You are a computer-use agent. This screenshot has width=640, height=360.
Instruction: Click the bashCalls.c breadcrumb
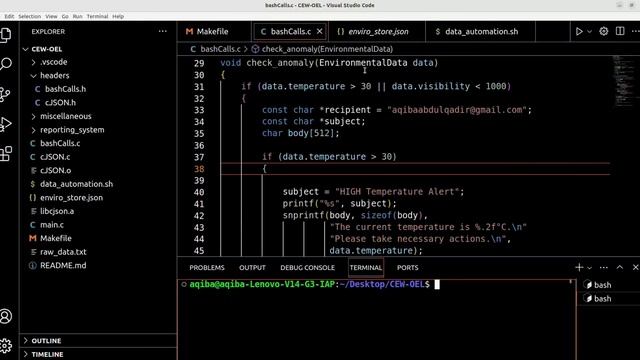[216, 49]
